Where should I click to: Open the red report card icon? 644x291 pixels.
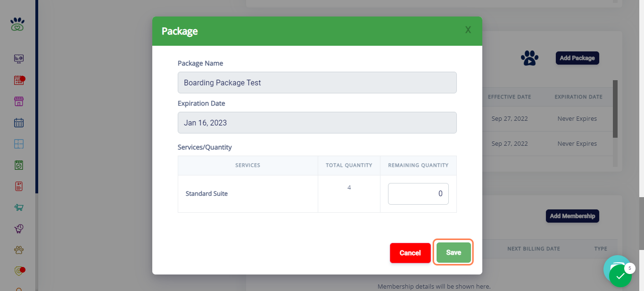click(19, 186)
